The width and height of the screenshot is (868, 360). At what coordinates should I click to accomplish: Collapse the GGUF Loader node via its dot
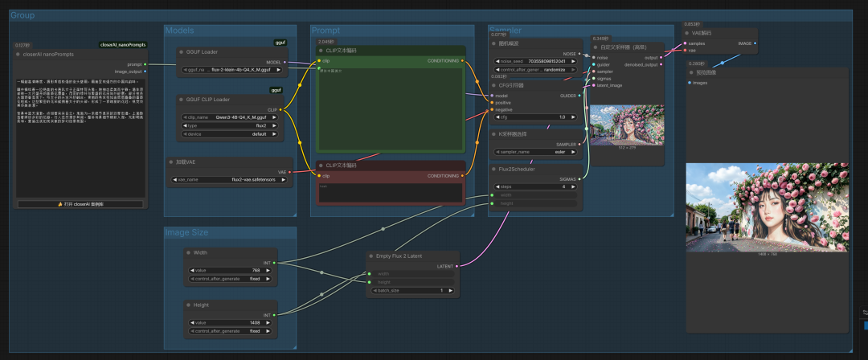181,52
